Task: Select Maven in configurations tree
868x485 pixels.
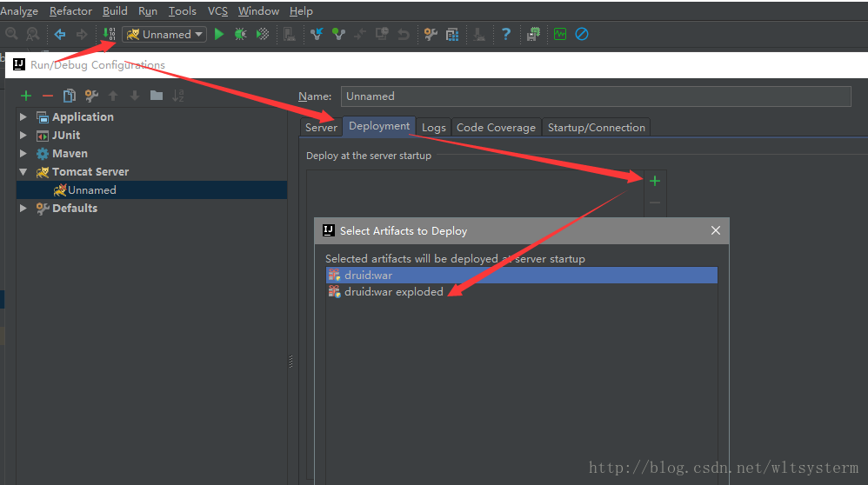Action: tap(70, 153)
